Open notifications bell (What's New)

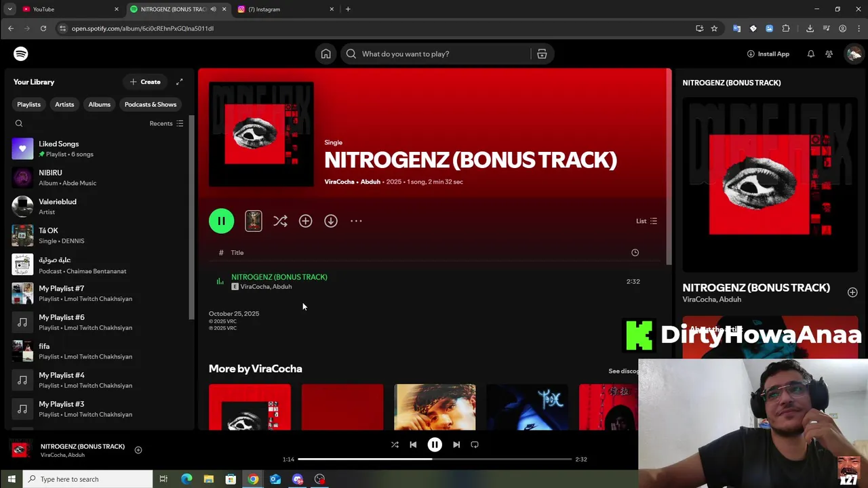tap(810, 54)
